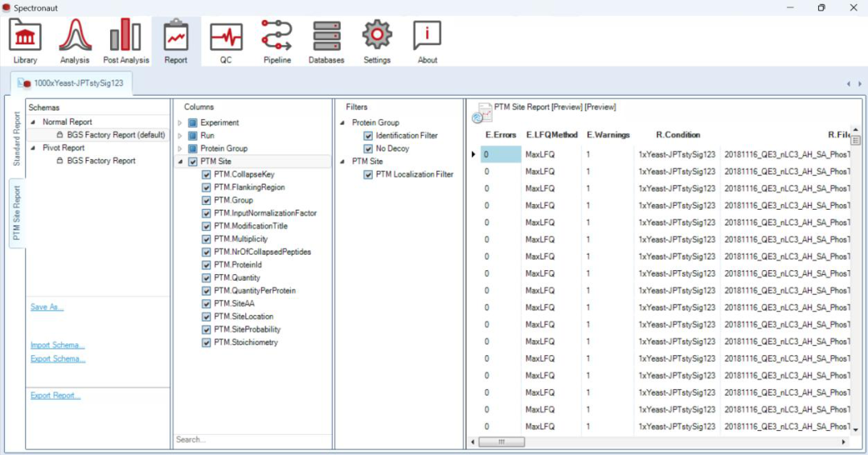
Task: Collapse the PTM Site columns node
Action: click(x=181, y=162)
